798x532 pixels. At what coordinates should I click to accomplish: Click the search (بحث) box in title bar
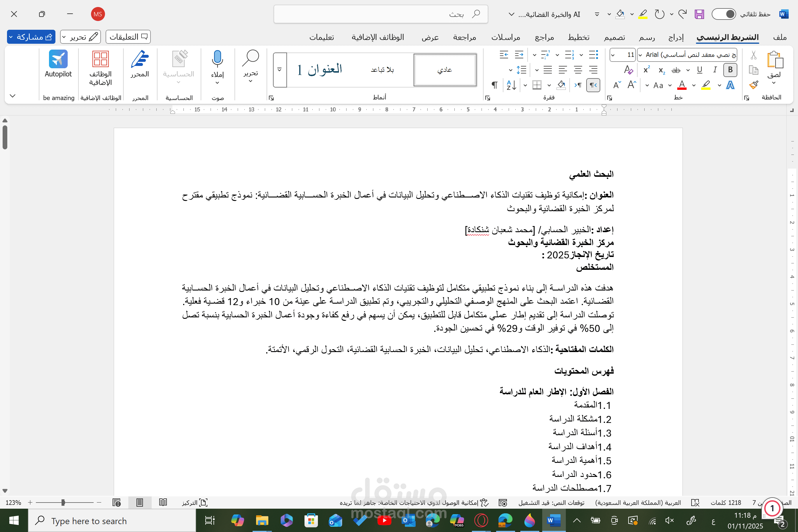(x=381, y=14)
